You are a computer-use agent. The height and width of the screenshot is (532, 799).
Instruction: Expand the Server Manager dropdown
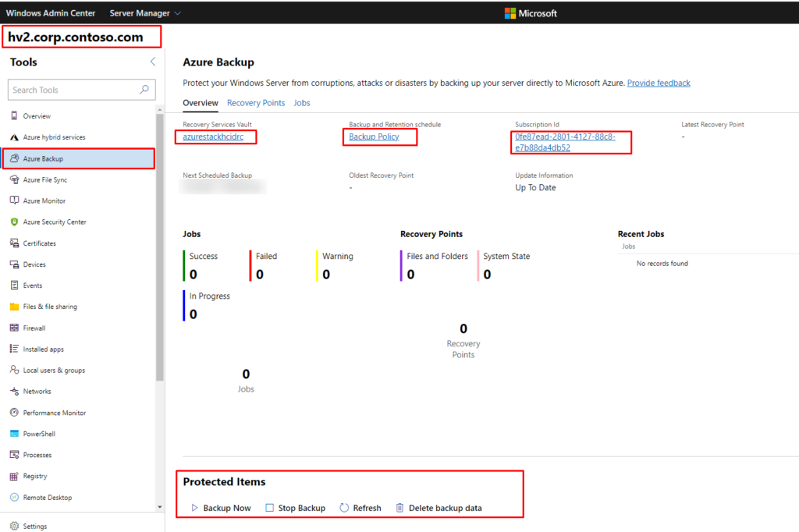click(145, 13)
